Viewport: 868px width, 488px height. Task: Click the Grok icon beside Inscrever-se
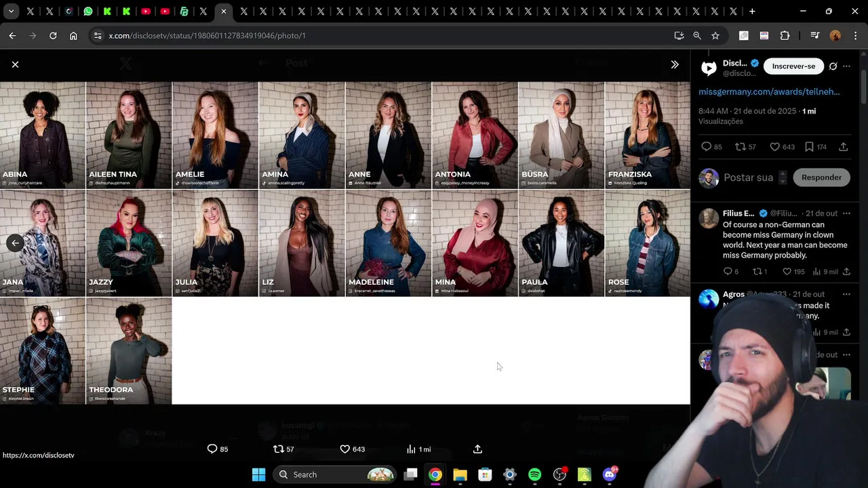833,66
